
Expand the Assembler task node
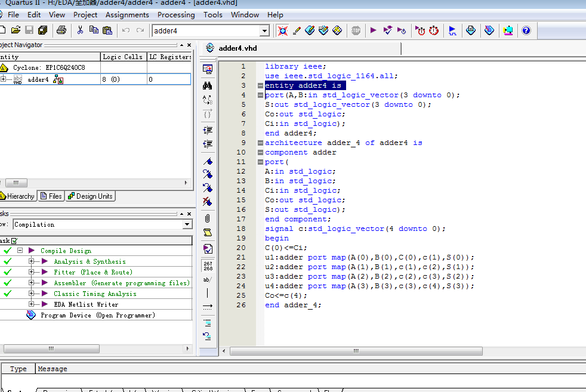tap(32, 283)
